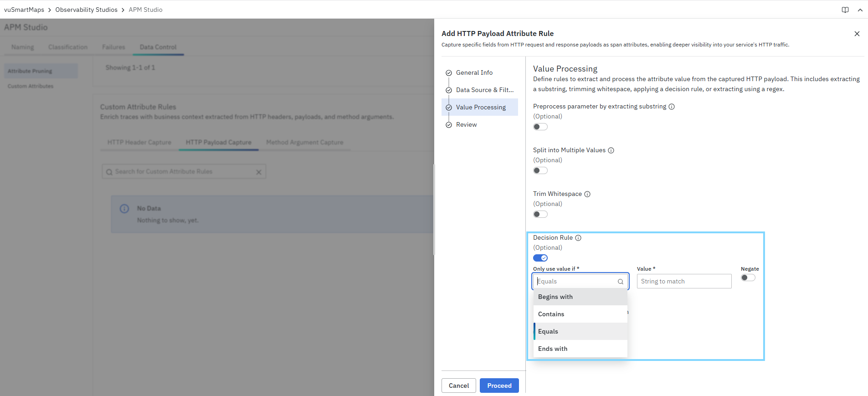Open the HTTP Payload Capture tab
This screenshot has height=396, width=868.
click(x=219, y=142)
